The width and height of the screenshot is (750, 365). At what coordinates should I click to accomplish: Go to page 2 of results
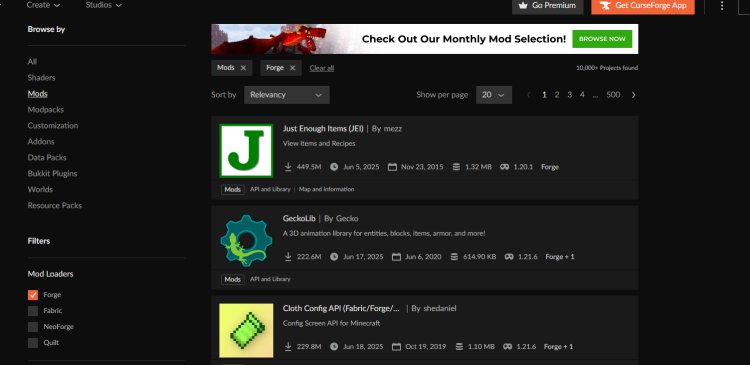[x=557, y=95]
